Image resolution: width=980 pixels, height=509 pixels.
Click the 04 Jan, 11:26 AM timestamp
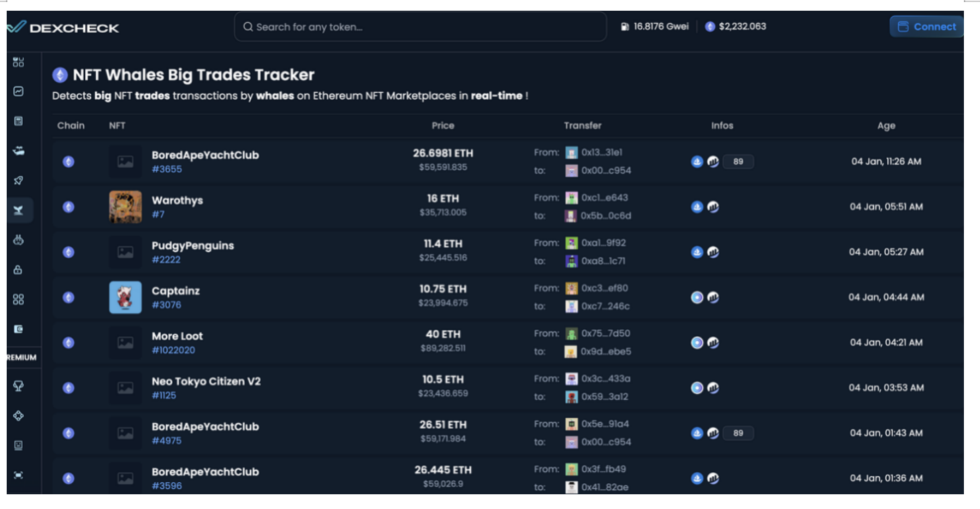886,161
